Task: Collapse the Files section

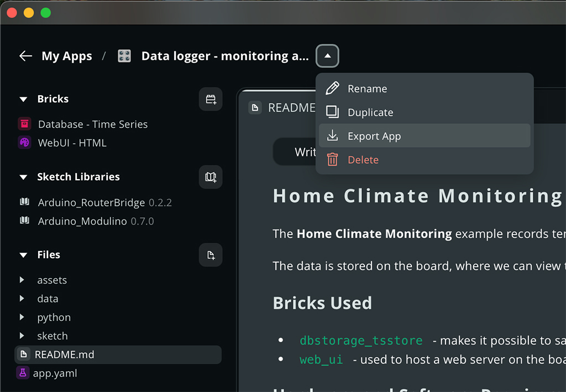Action: pos(23,255)
